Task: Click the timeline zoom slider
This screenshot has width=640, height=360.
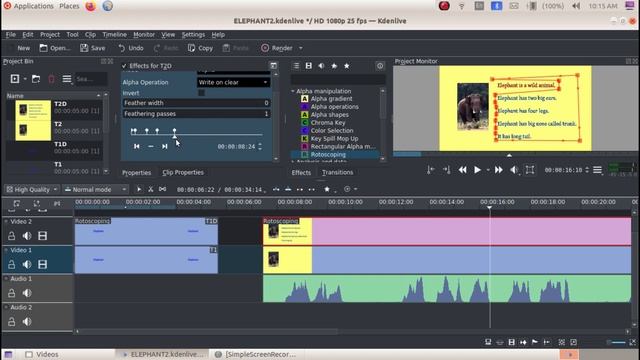Action: 617,342
